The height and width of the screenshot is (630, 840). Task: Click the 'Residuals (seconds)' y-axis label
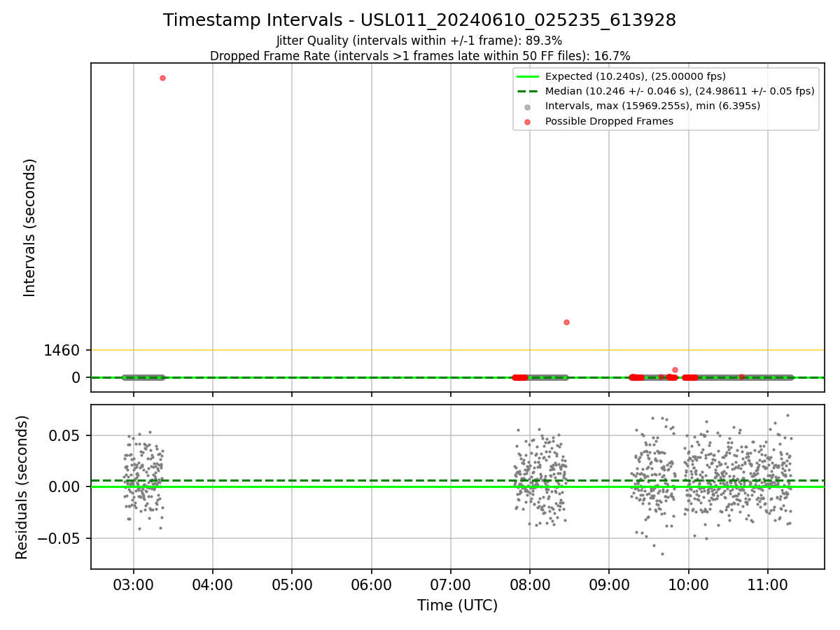point(22,487)
